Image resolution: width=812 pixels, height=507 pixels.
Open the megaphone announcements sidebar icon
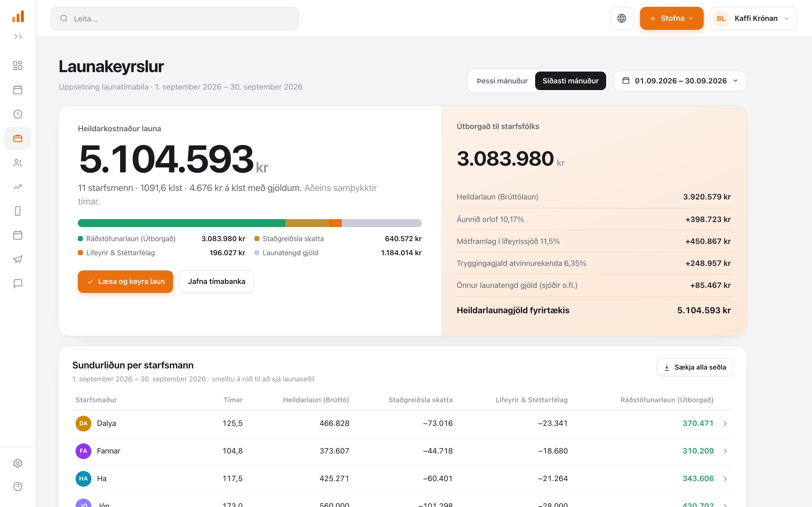tap(18, 259)
